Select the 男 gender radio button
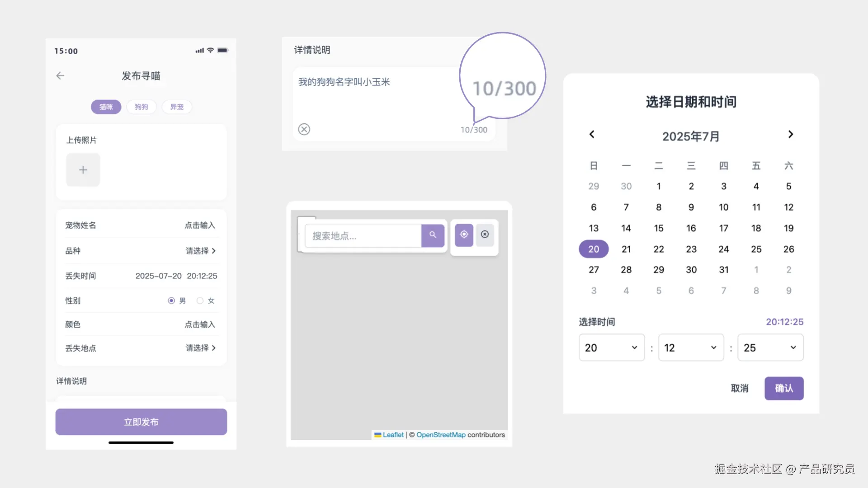Image resolution: width=868 pixels, height=488 pixels. pos(171,300)
